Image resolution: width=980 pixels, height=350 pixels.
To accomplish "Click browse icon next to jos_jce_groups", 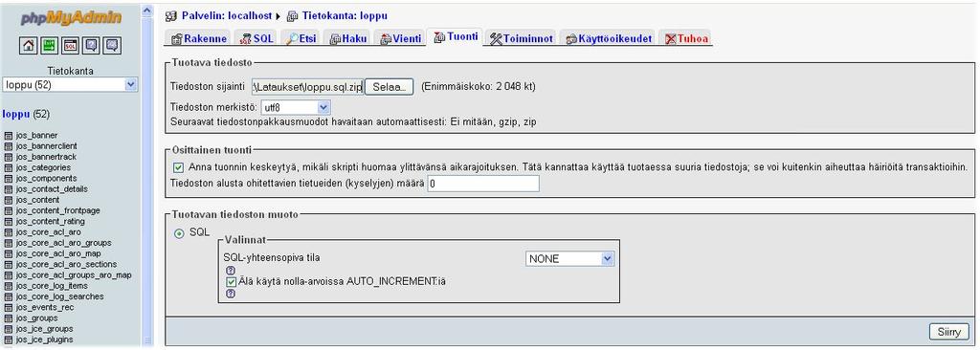I will coord(8,329).
